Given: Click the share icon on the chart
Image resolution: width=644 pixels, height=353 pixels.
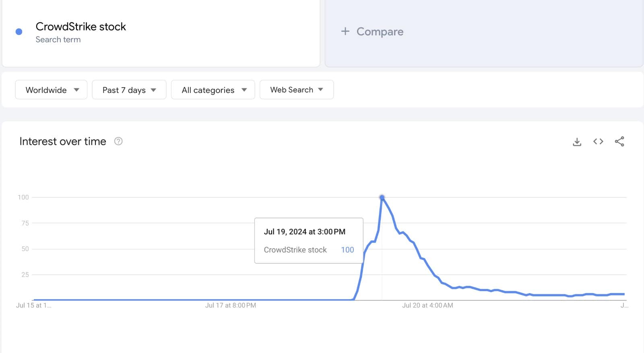Looking at the screenshot, I should click(619, 142).
